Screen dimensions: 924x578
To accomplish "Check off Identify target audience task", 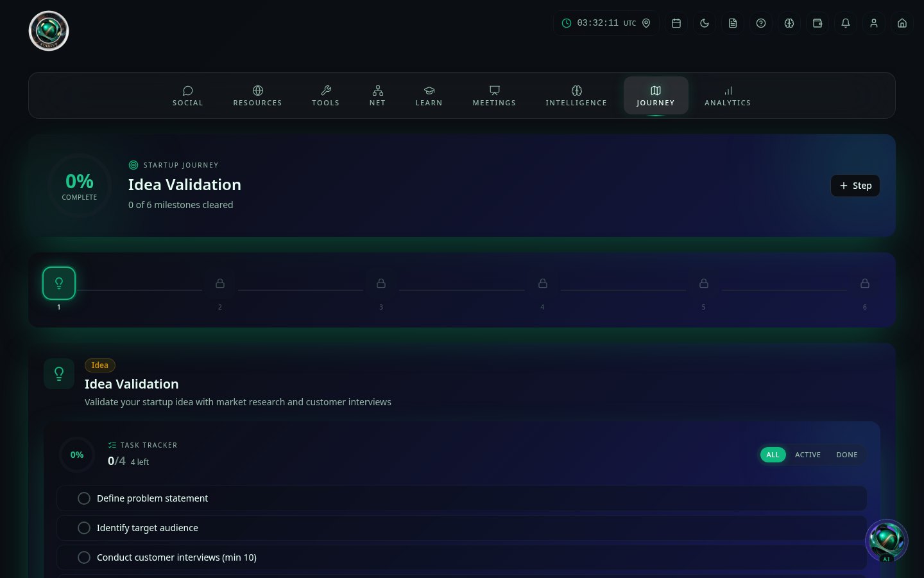I will click(x=84, y=528).
